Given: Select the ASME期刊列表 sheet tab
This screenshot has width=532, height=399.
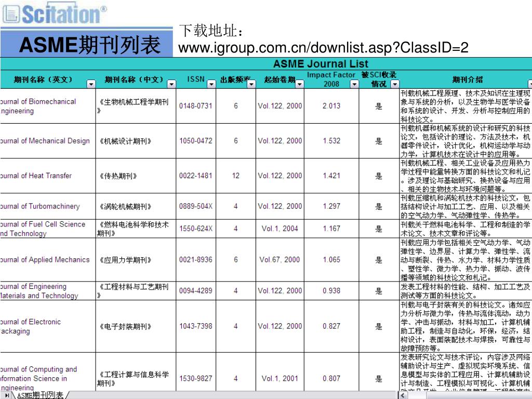Looking at the screenshot, I should (40, 395).
